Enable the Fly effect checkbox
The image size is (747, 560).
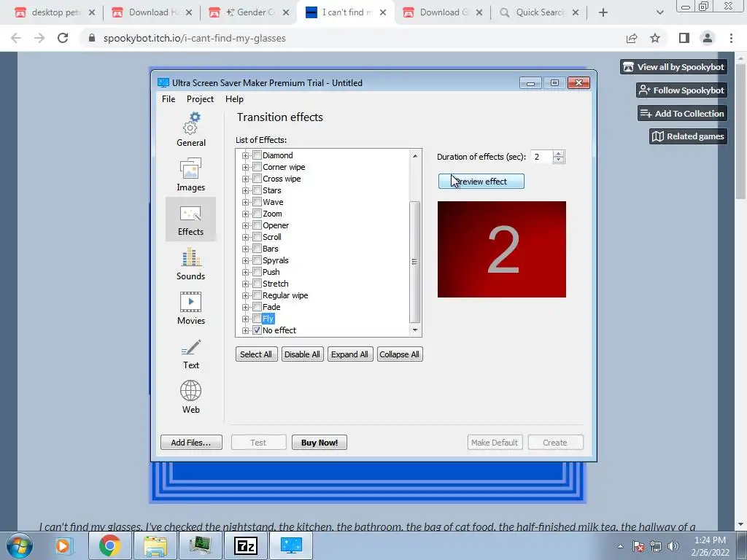click(258, 319)
